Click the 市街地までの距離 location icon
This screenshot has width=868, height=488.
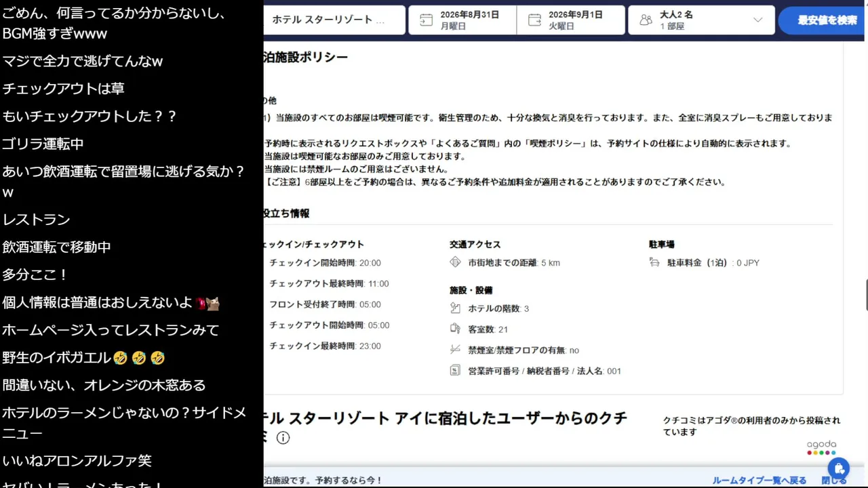(455, 262)
